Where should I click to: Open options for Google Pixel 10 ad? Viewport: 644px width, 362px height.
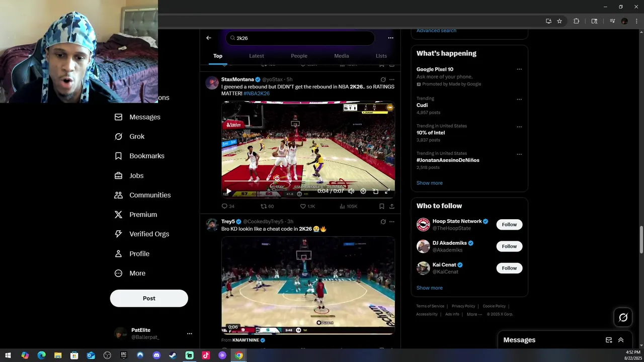pos(519,69)
